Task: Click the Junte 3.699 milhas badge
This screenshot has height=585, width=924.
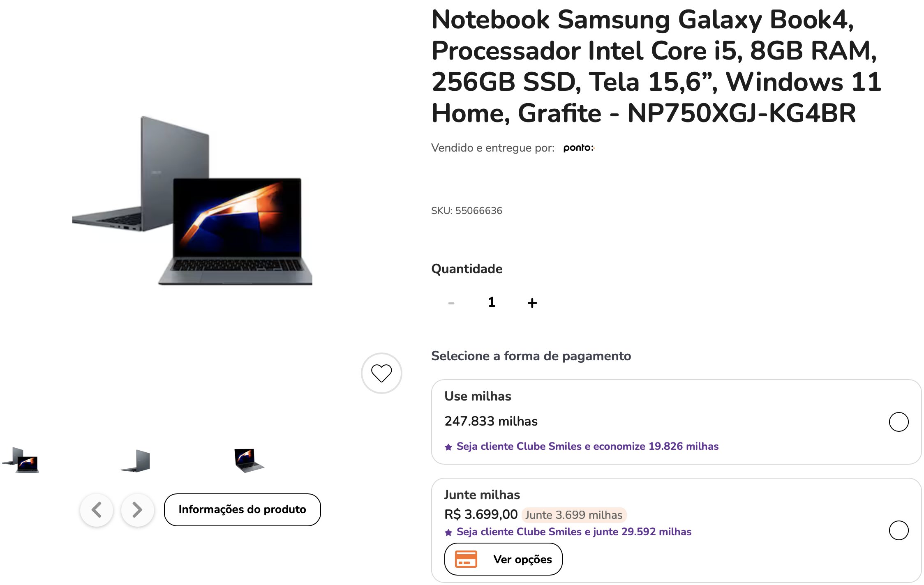Action: (x=574, y=515)
